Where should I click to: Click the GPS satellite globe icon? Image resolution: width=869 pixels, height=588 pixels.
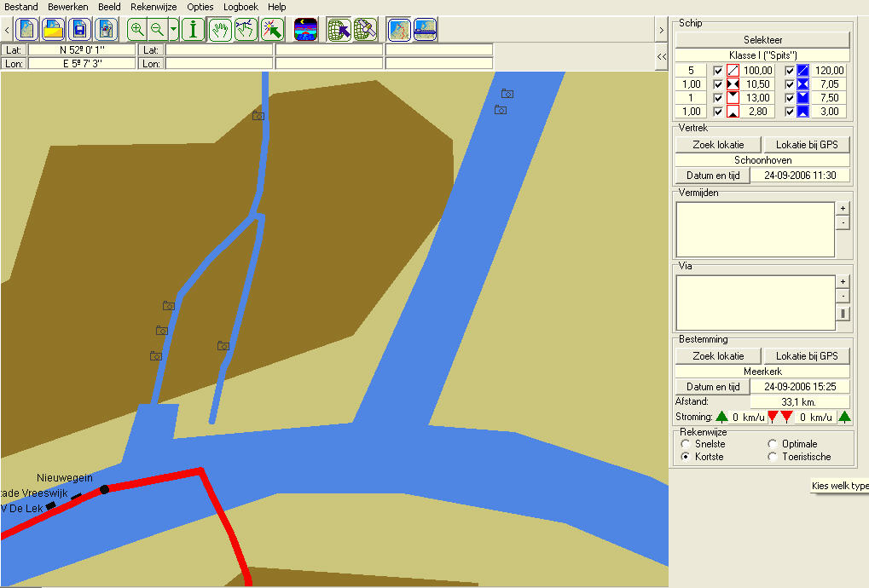pyautogui.click(x=365, y=30)
